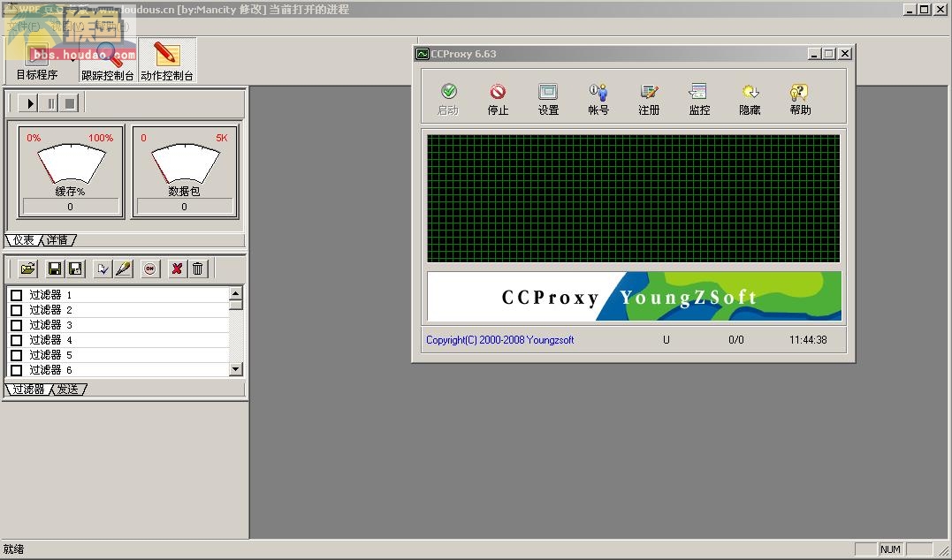Click the select all filters checkmark icon

tap(103, 269)
